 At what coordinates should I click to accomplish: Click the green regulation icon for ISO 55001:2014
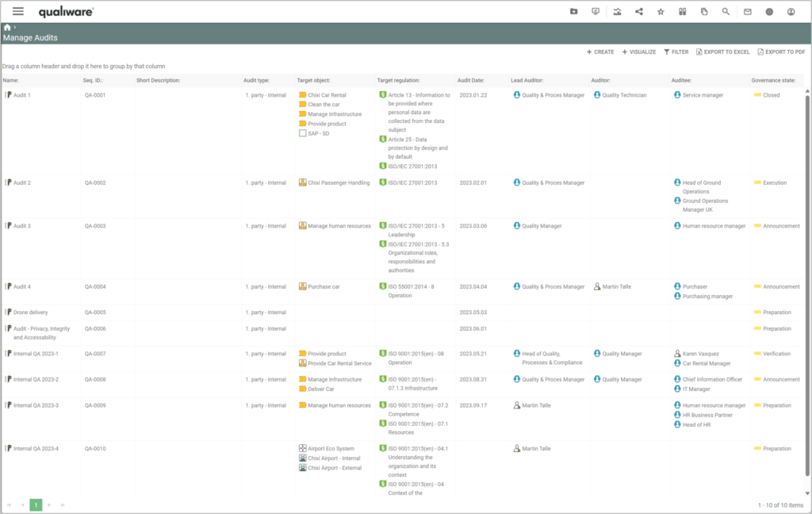point(383,286)
